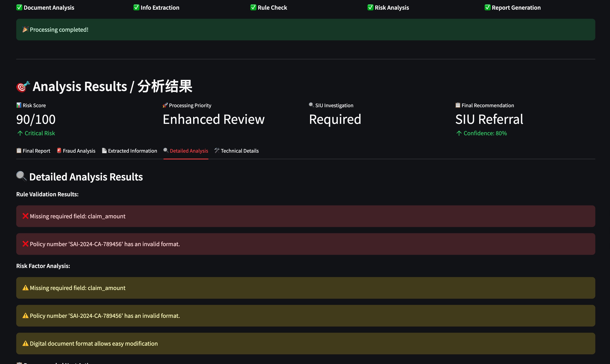Click the bar chart icon next to Risk Score

click(x=19, y=105)
